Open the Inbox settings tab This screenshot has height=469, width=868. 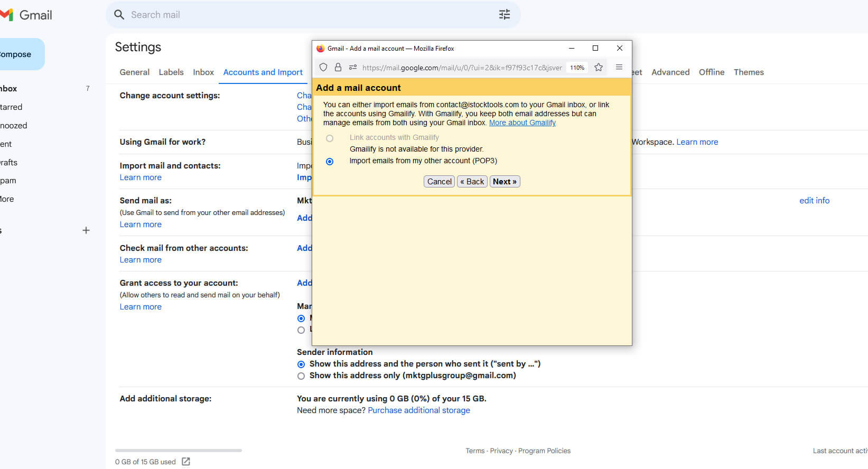pos(203,72)
